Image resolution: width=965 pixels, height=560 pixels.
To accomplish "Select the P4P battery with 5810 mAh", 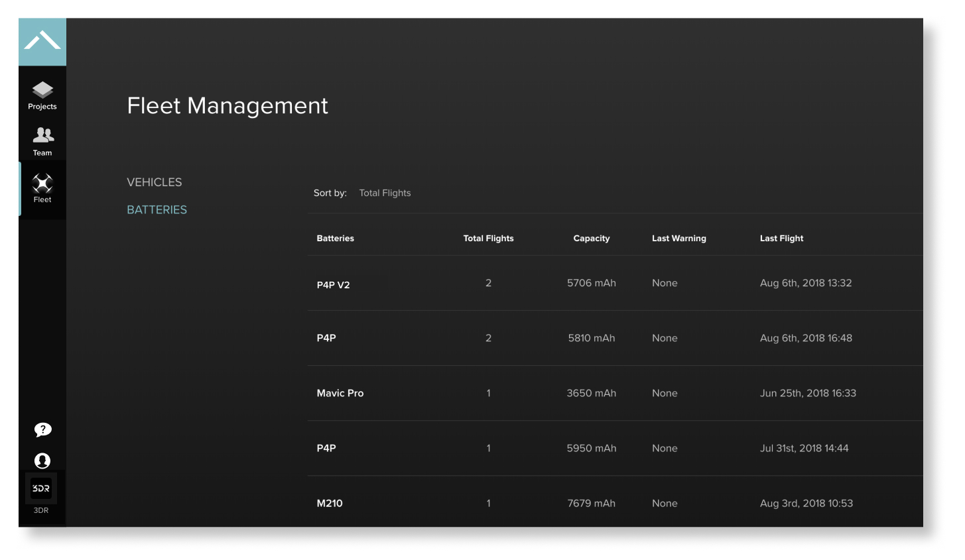I will coord(615,339).
